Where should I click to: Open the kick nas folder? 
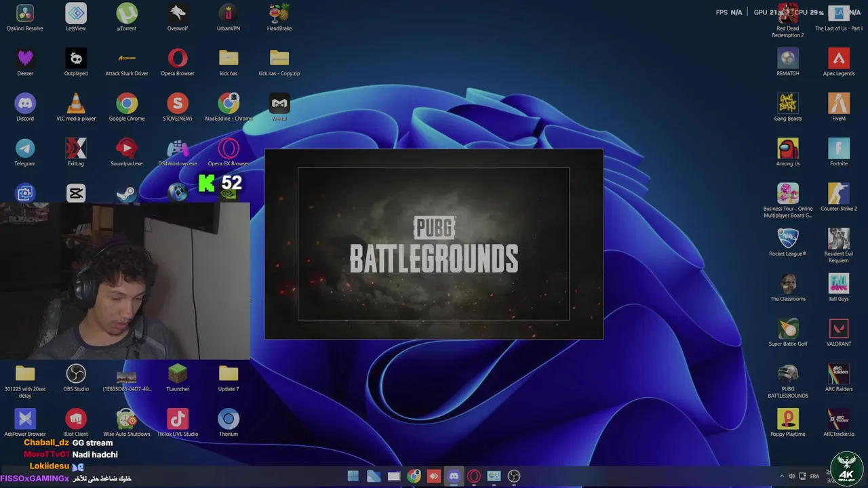[x=229, y=62]
